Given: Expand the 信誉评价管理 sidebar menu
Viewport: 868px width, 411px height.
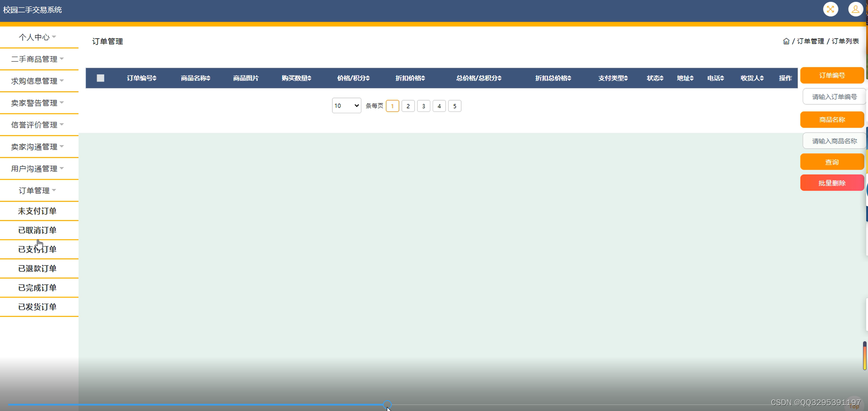Looking at the screenshot, I should click(x=39, y=125).
